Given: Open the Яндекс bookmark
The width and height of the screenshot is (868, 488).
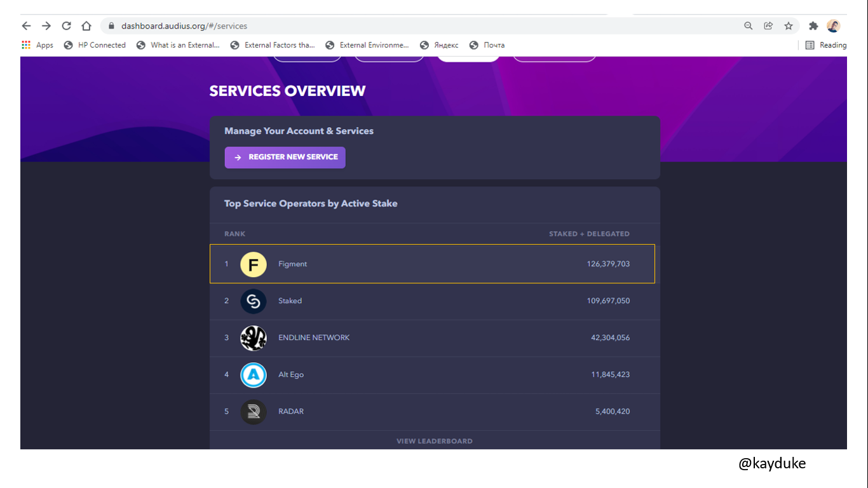Looking at the screenshot, I should click(439, 45).
